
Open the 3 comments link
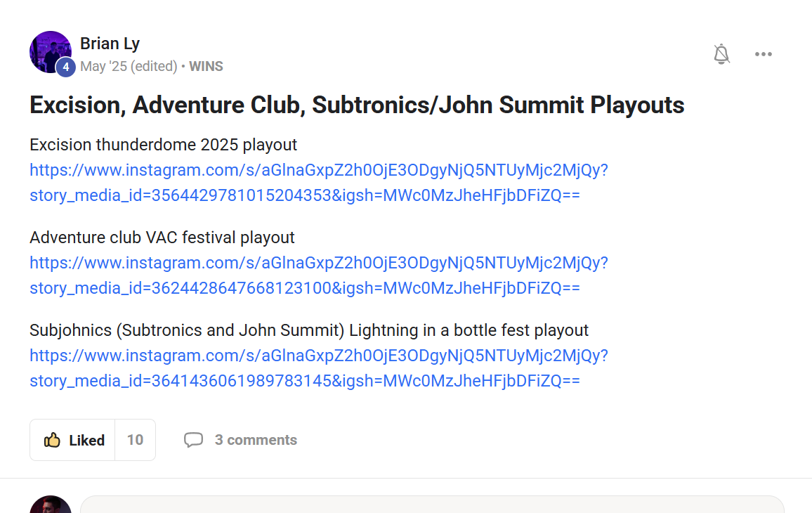coord(256,440)
